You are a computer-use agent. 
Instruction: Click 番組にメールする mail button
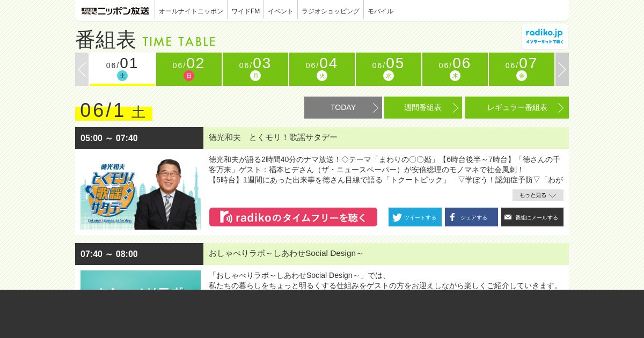(x=532, y=217)
